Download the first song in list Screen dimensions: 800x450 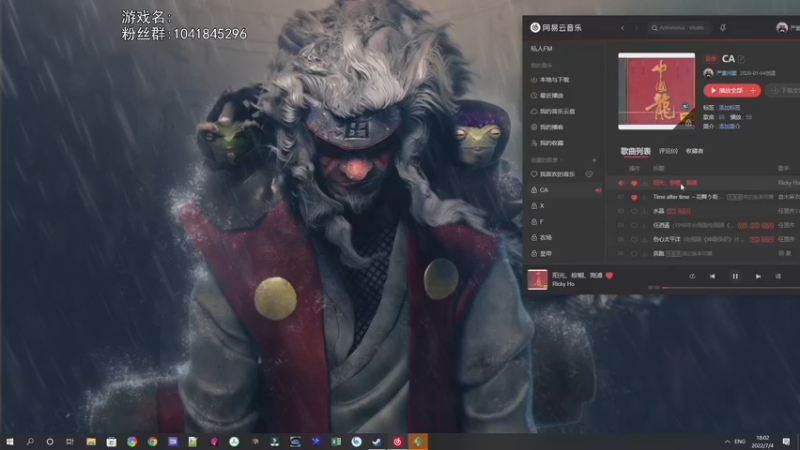coord(645,183)
